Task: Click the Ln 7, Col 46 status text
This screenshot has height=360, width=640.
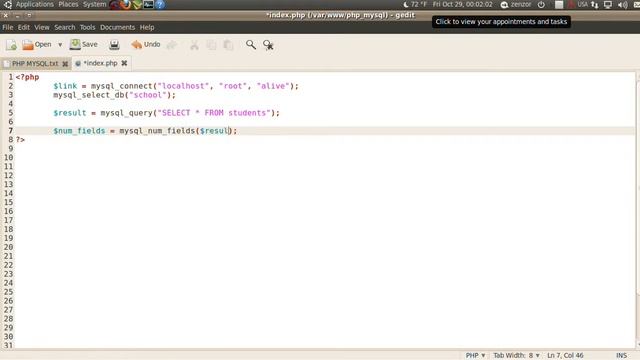Action: 565,356
